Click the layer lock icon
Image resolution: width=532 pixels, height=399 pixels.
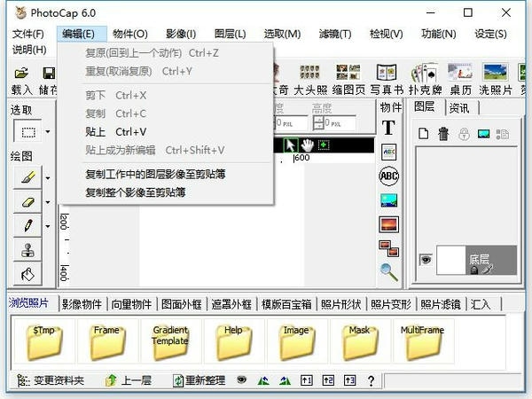[x=464, y=134]
